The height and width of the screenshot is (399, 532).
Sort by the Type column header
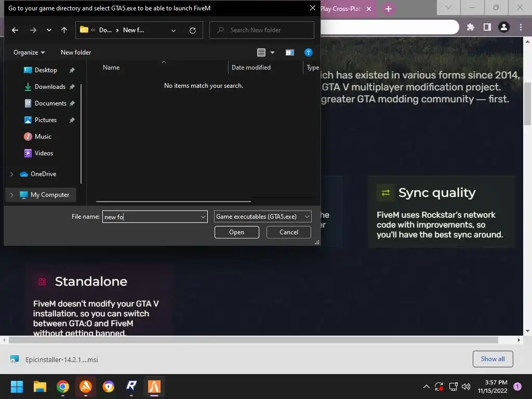pyautogui.click(x=312, y=68)
